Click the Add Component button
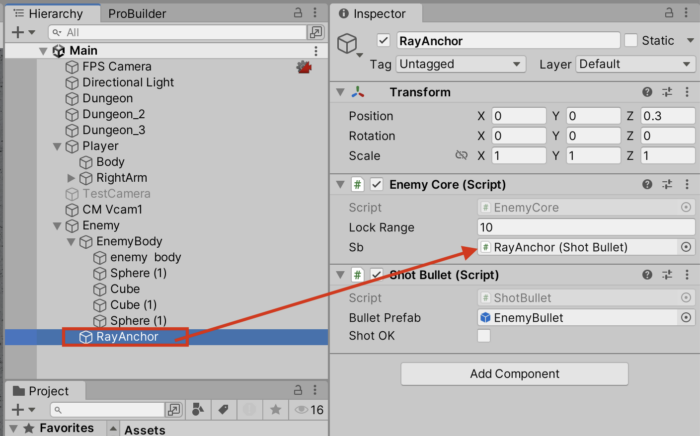The height and width of the screenshot is (436, 700). pyautogui.click(x=514, y=374)
